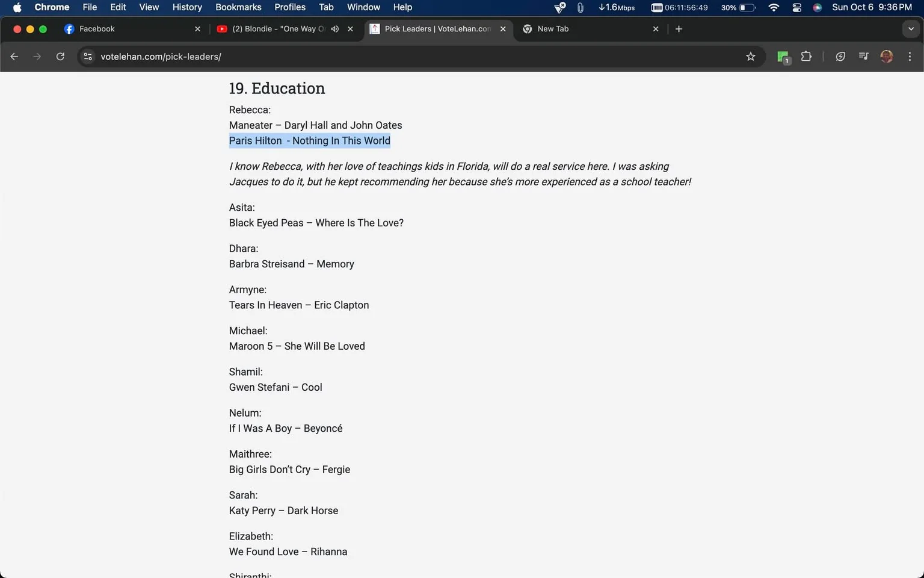924x578 pixels.
Task: Mute the Blondie tab audio icon
Action: pos(335,29)
